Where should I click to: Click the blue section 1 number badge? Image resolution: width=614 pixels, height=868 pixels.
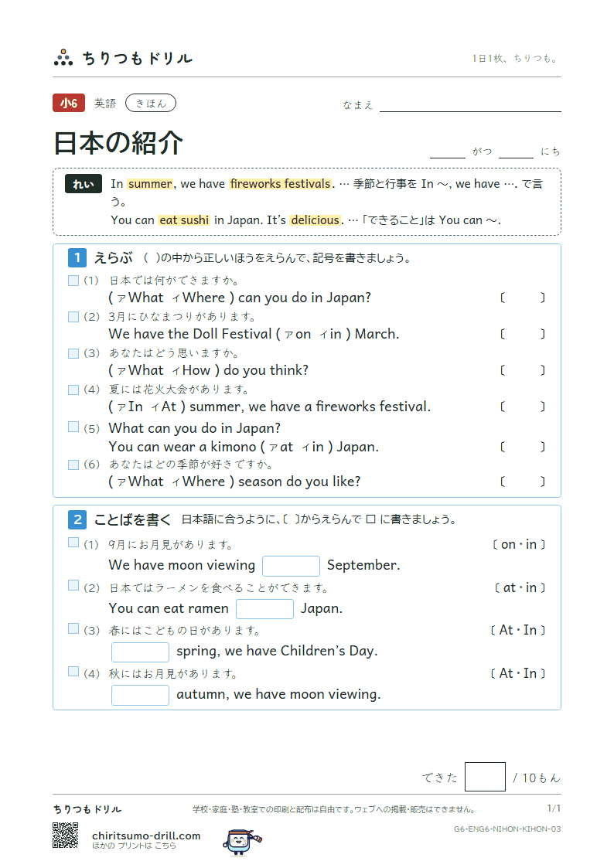pos(77,257)
